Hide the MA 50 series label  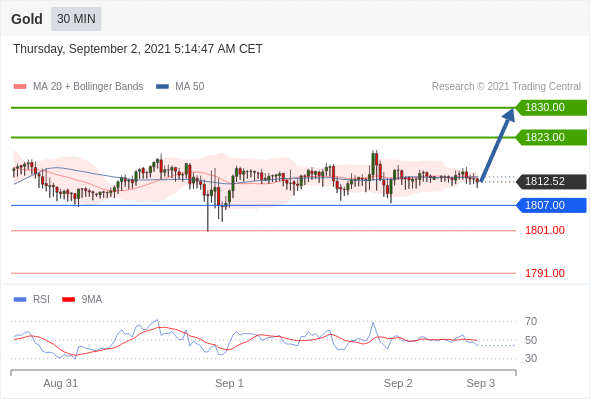pos(190,87)
